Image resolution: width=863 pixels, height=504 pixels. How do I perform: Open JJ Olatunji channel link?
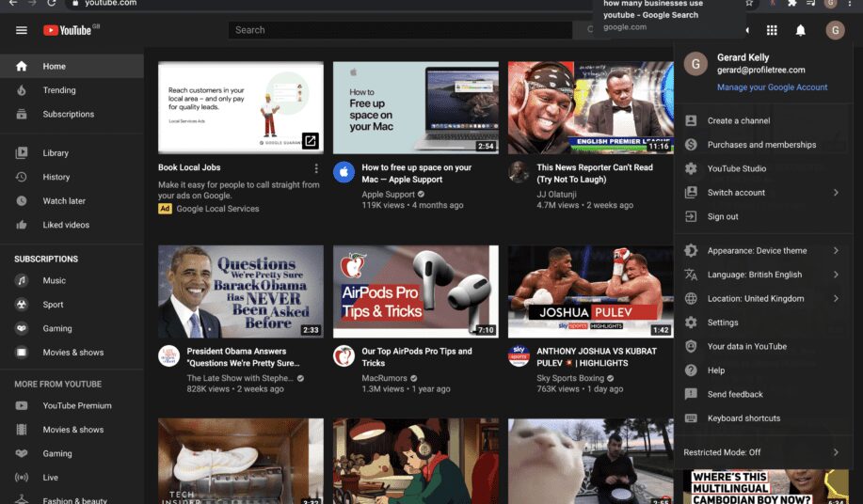click(556, 195)
